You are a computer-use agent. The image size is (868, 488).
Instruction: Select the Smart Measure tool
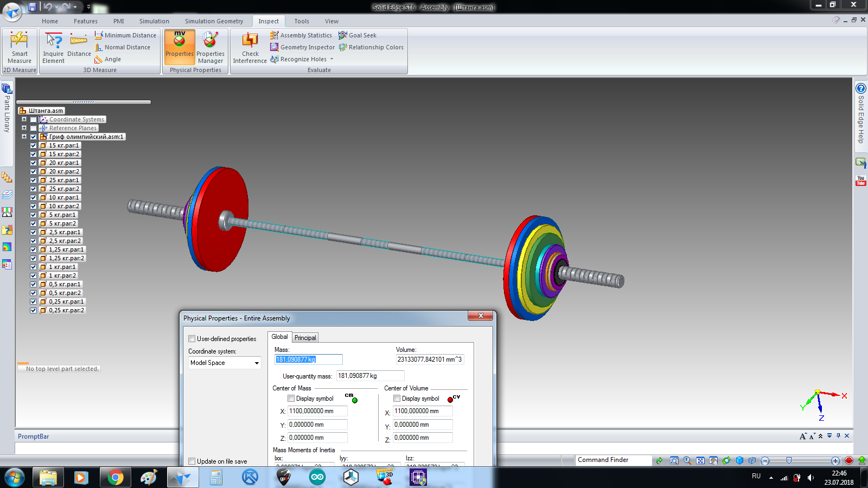20,48
